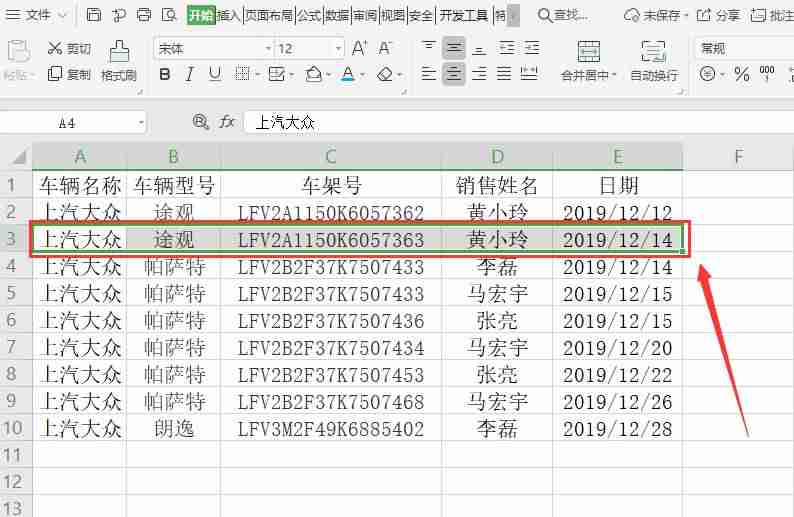Switch to the 公式 tab

coord(309,15)
